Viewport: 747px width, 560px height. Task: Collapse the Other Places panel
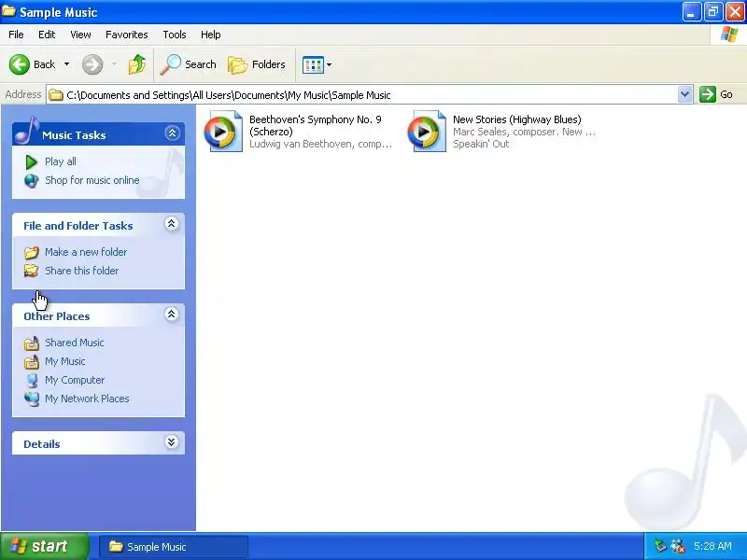(x=172, y=314)
